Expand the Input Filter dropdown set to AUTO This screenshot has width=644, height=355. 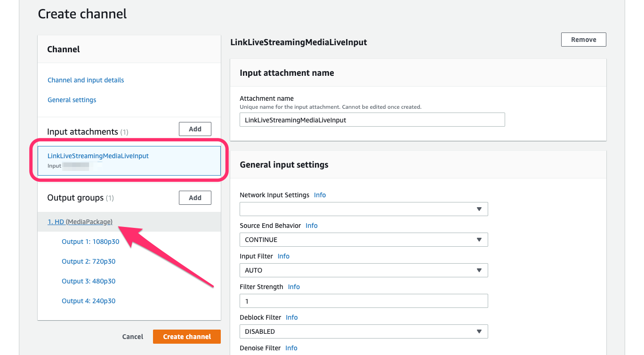363,270
